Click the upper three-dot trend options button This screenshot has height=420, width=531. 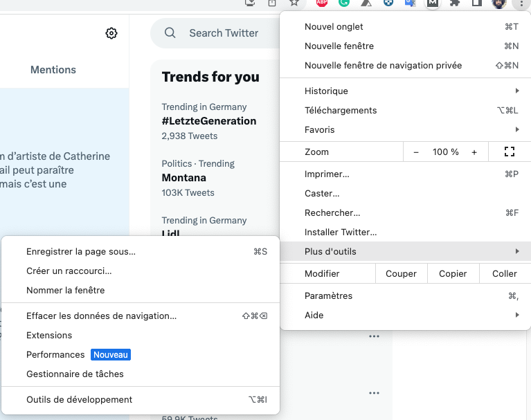click(374, 336)
